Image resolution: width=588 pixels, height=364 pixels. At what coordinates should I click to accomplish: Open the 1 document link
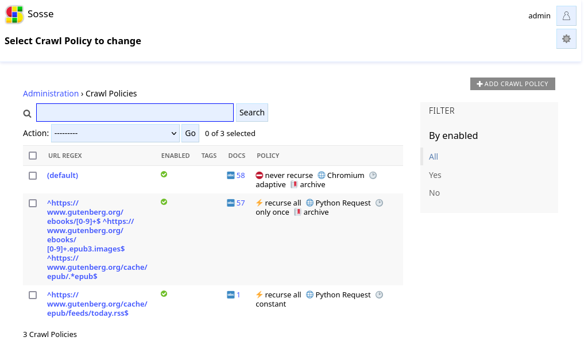(238, 295)
